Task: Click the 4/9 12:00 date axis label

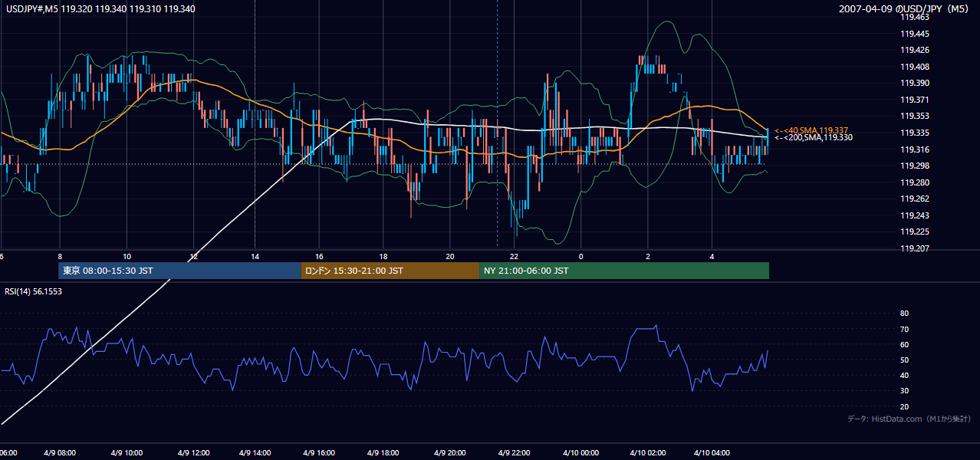Action: [x=192, y=453]
